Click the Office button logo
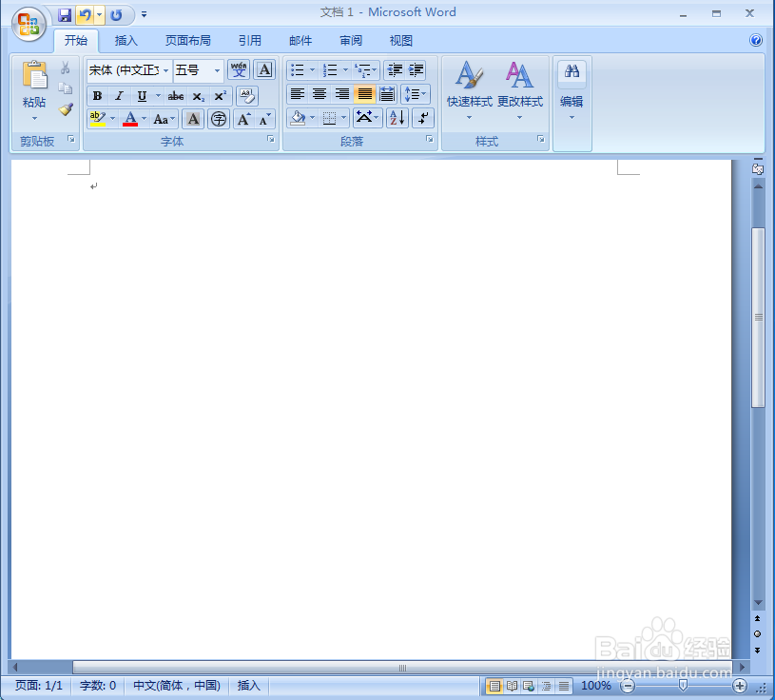Image resolution: width=775 pixels, height=700 pixels. (29, 24)
